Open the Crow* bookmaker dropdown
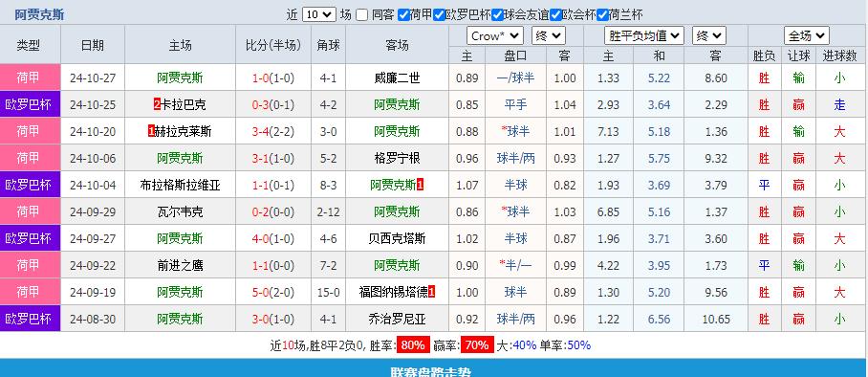The width and height of the screenshot is (868, 377). click(495, 36)
